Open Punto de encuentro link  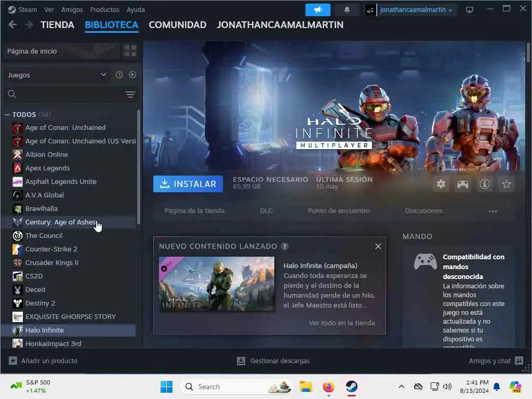(339, 211)
